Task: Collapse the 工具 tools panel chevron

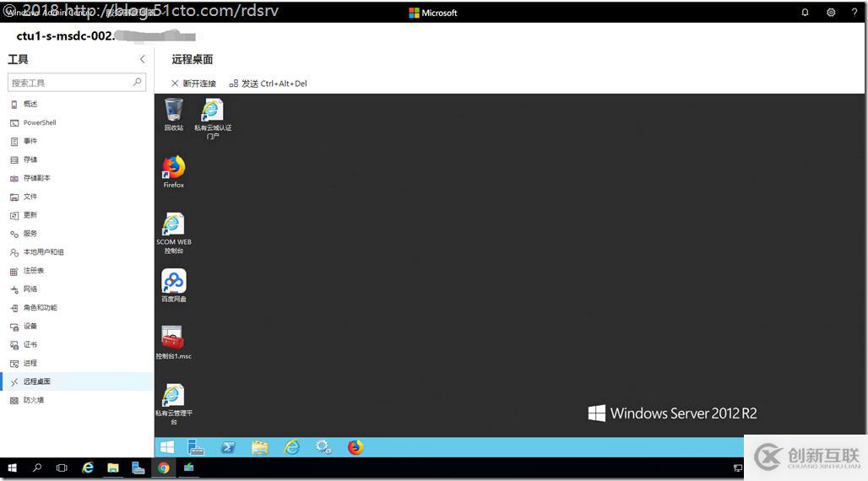Action: click(142, 59)
